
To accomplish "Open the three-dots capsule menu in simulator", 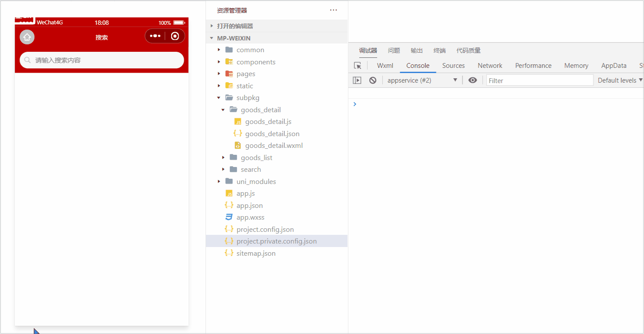I will click(155, 36).
